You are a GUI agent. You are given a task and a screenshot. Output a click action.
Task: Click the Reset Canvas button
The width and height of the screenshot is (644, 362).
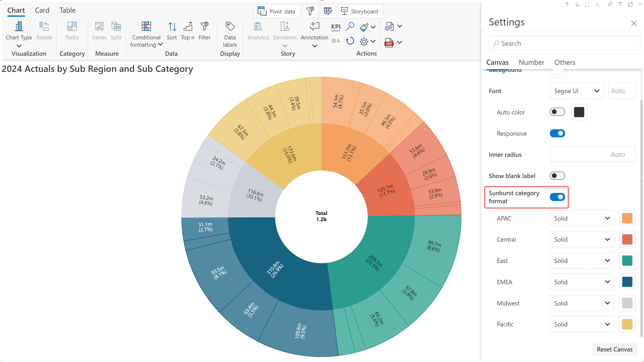coord(614,349)
